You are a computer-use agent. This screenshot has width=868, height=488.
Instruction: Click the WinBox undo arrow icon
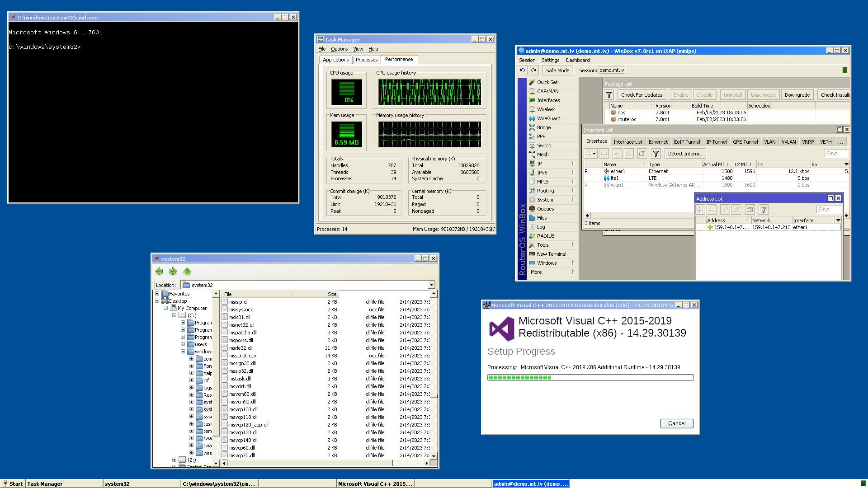click(x=523, y=70)
